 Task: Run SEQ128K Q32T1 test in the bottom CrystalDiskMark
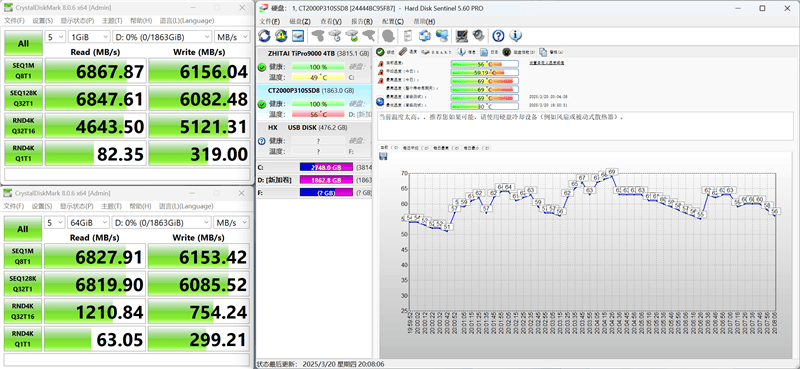point(23,284)
